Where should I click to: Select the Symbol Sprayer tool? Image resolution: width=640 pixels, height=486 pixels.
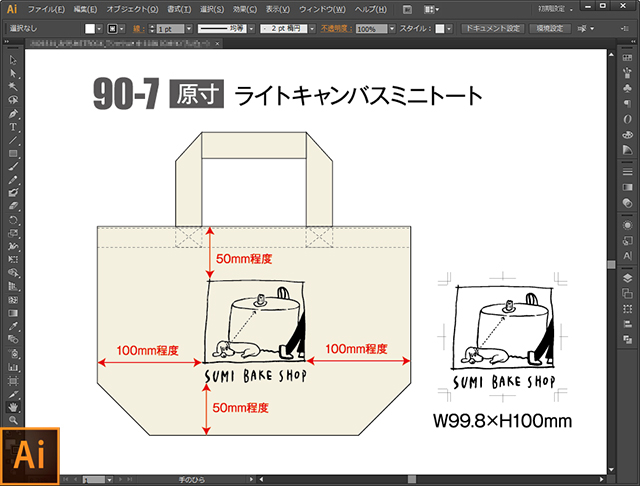point(13,353)
